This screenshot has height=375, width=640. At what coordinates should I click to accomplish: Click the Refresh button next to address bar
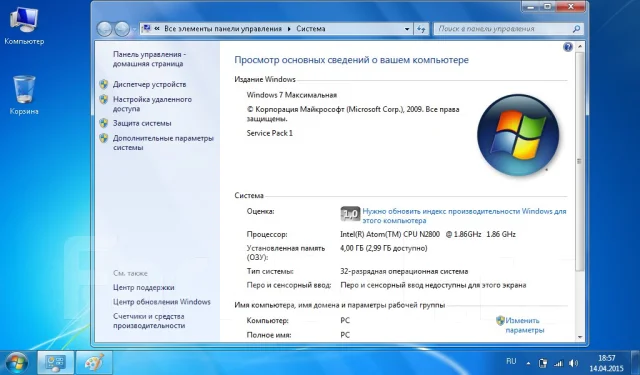[x=421, y=29]
